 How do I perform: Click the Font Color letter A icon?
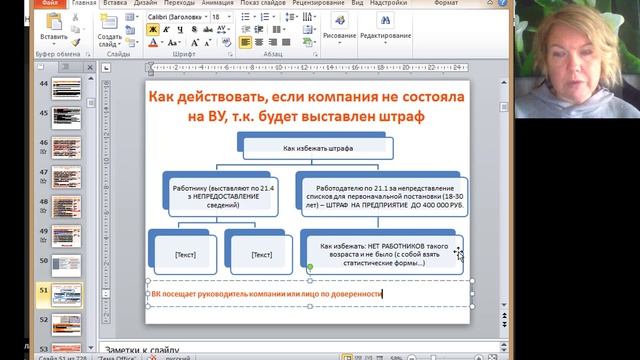[x=153, y=42]
